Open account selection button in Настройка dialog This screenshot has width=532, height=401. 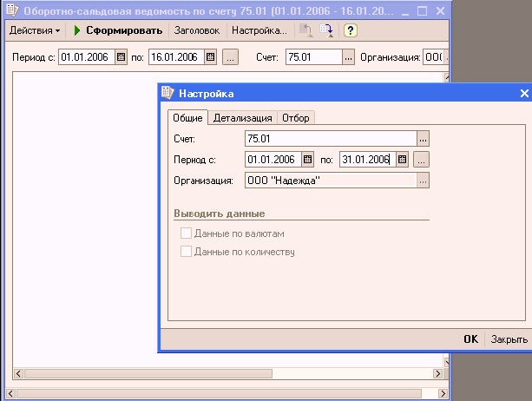[x=424, y=139]
